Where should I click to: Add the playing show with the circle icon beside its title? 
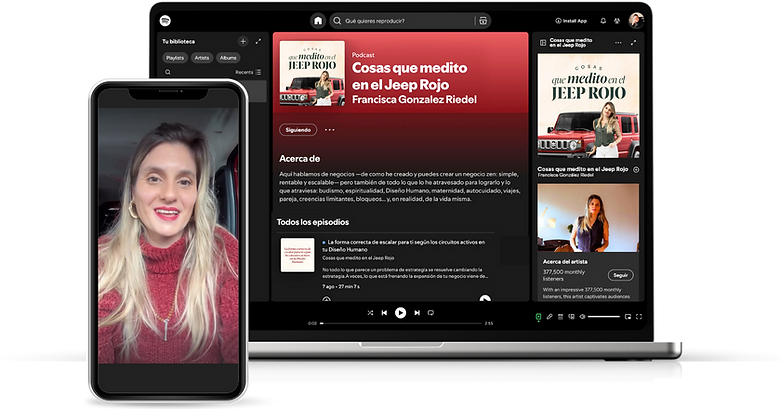tap(636, 170)
